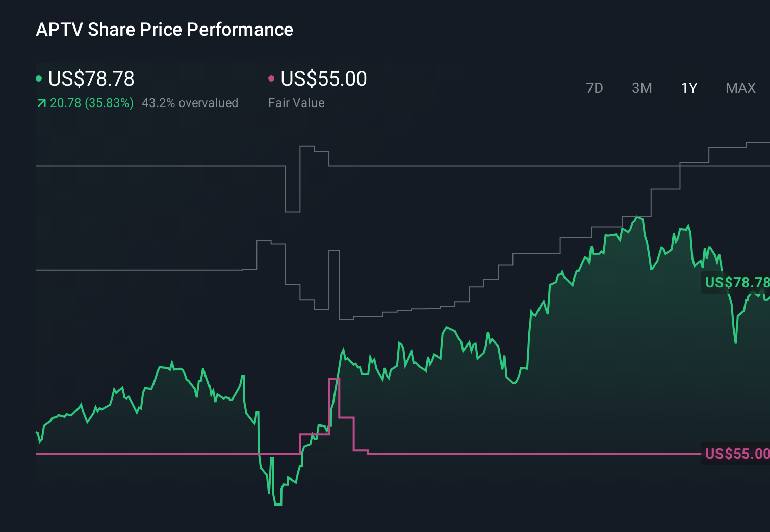Select the US$78.78 price badge on chart edge
Image resolution: width=770 pixels, height=532 pixels.
(x=736, y=282)
